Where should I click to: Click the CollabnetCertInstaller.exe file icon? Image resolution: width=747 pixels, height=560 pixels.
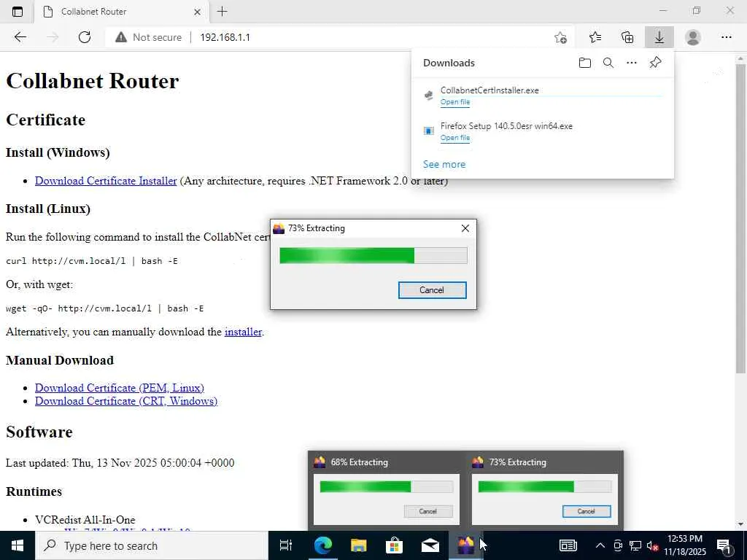coord(429,96)
